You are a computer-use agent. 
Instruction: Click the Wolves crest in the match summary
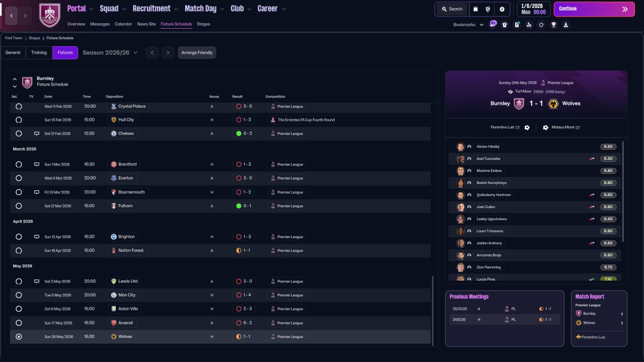tap(553, 104)
